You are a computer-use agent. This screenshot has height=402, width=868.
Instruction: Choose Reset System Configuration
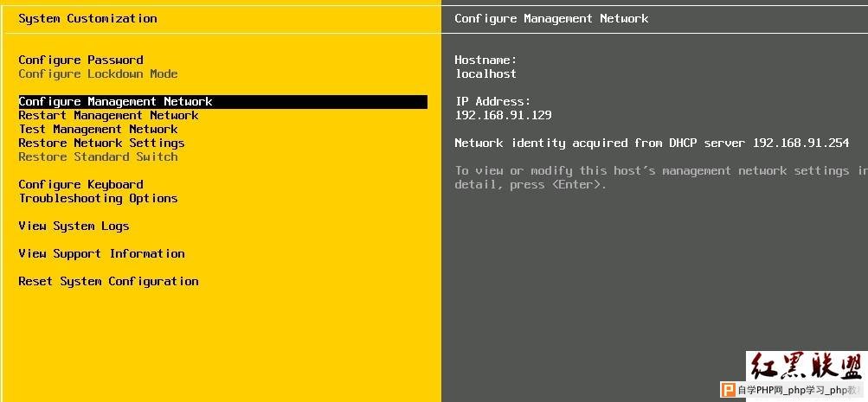pyautogui.click(x=108, y=281)
